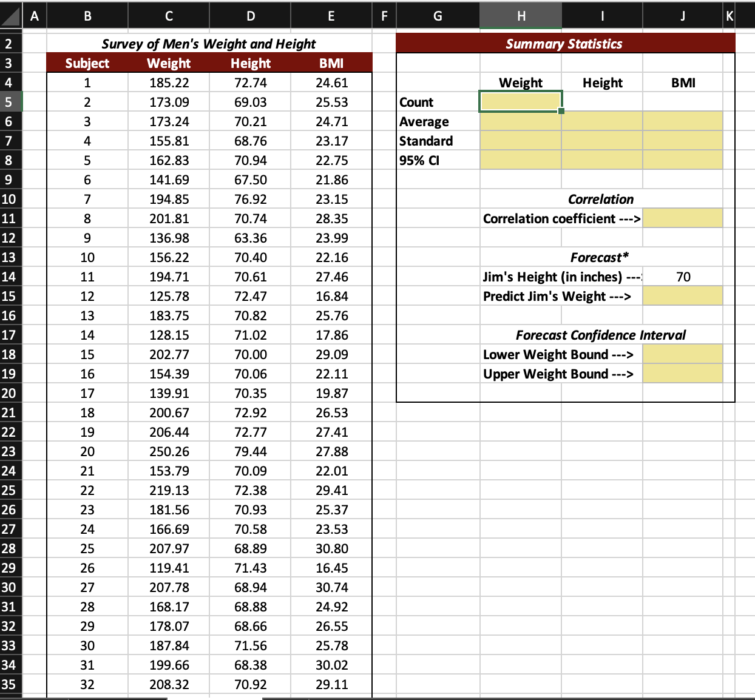This screenshot has height=700, width=755.
Task: Click the BMI column header cell
Action: click(x=331, y=62)
